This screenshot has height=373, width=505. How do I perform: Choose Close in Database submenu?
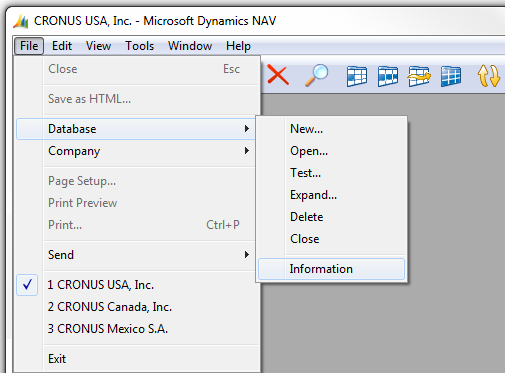(331, 239)
